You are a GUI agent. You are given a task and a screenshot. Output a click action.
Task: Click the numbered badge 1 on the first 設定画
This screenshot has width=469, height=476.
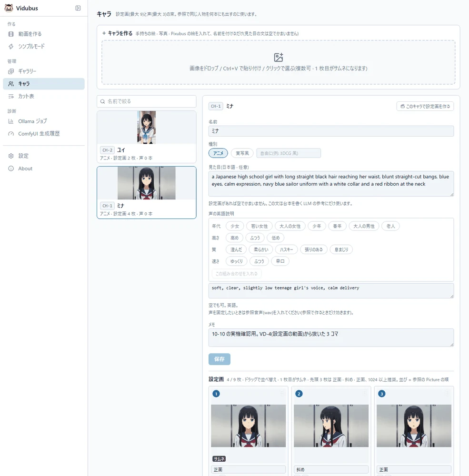pos(216,394)
